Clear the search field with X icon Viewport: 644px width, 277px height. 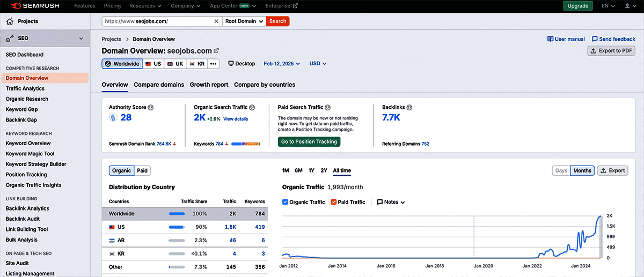tap(216, 21)
